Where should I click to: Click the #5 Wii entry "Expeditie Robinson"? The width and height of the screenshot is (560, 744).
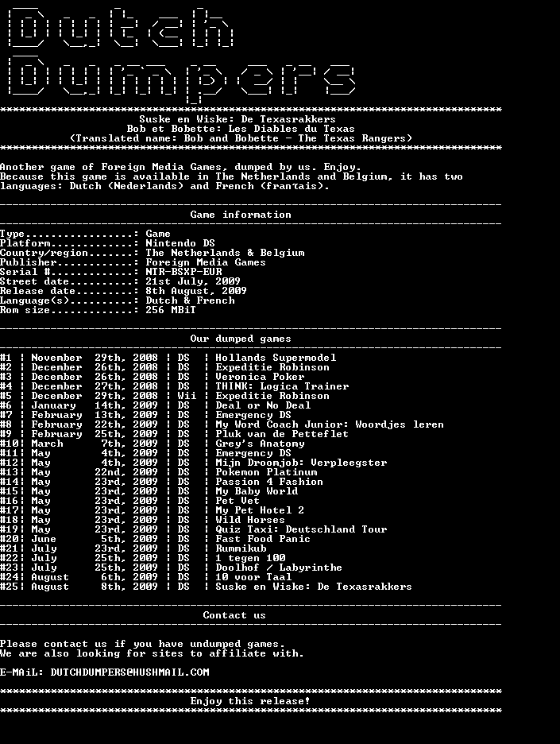coord(272,396)
